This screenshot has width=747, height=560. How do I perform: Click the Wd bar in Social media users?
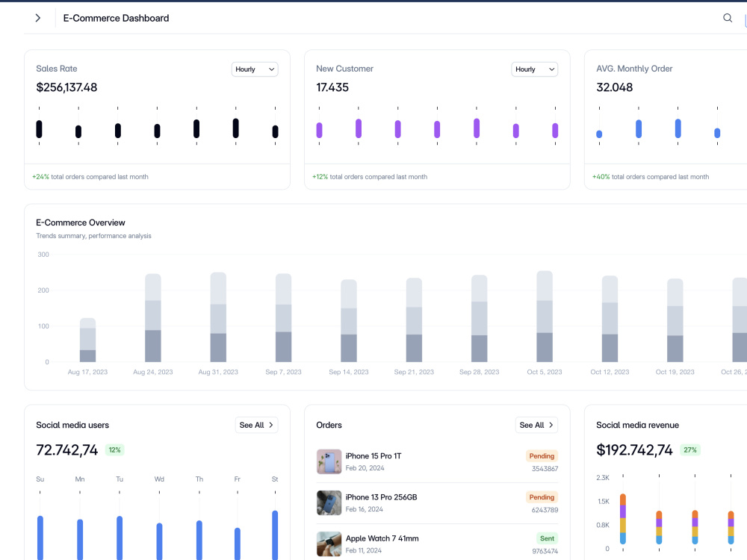pos(159,541)
